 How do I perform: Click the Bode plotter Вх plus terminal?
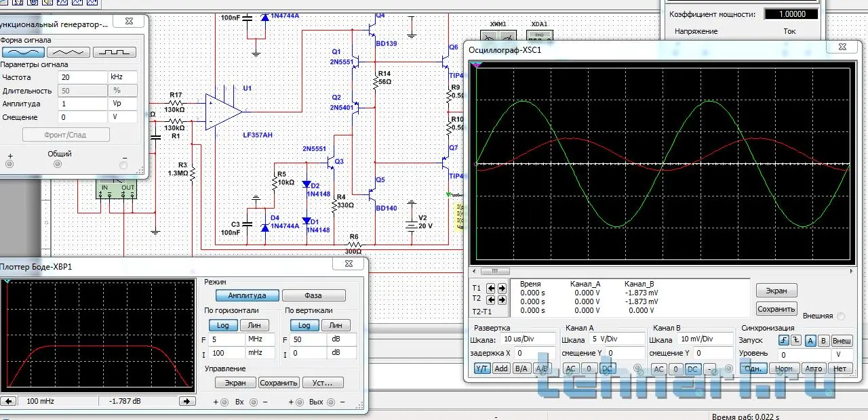tap(225, 402)
